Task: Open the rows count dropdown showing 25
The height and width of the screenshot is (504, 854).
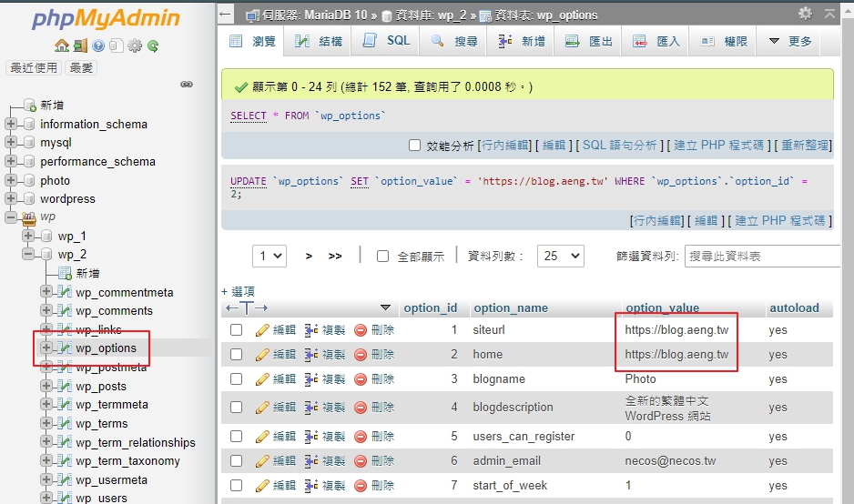Action: click(561, 256)
